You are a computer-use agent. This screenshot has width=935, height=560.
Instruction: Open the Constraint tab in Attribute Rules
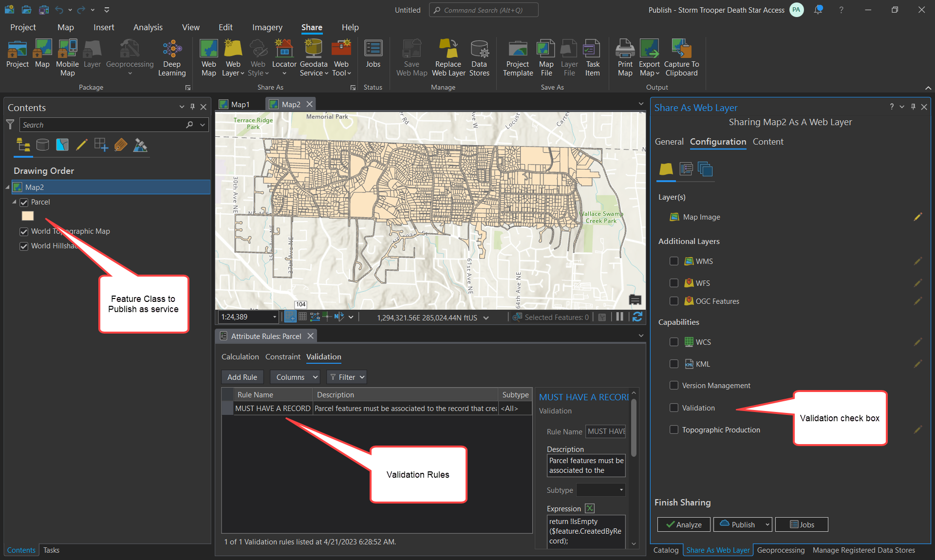click(282, 356)
